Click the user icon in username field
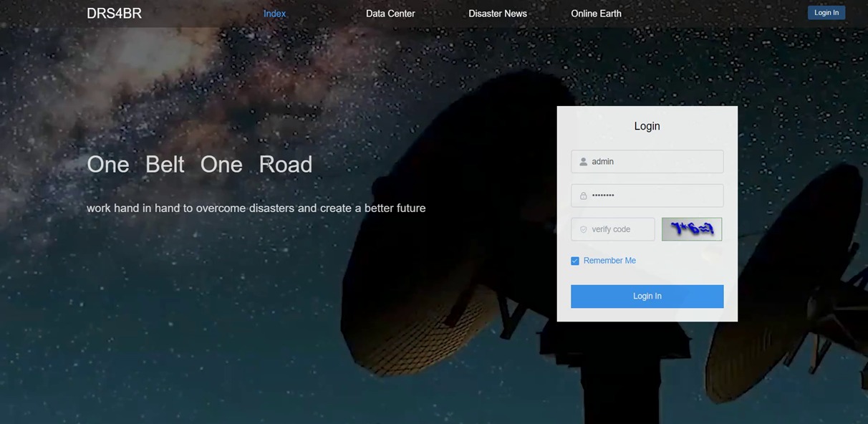This screenshot has height=424, width=868. pyautogui.click(x=583, y=162)
